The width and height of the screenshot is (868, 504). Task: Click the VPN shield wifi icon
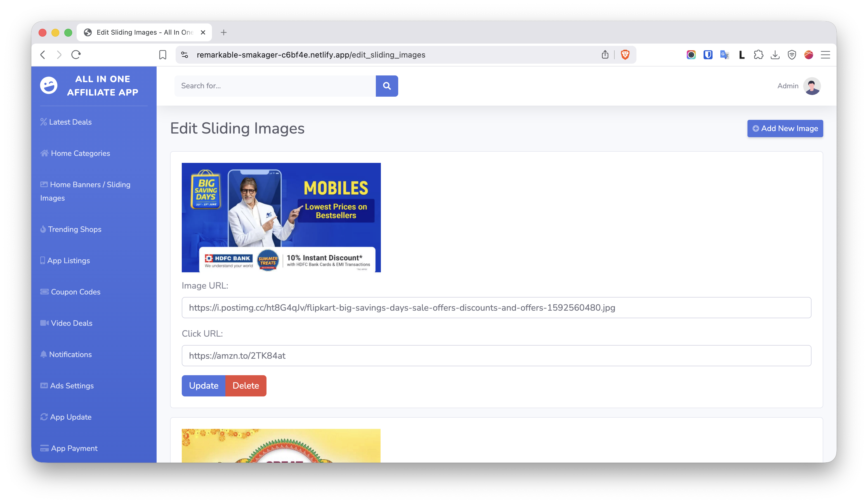[792, 55]
